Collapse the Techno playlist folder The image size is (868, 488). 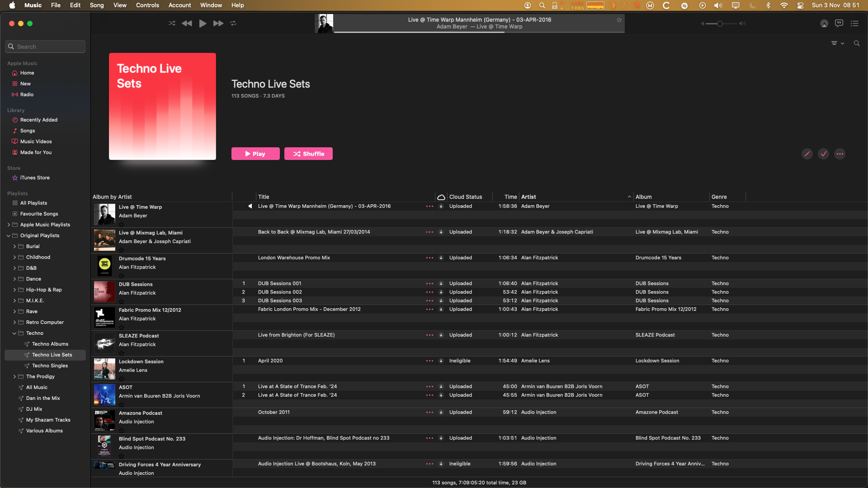click(14, 333)
